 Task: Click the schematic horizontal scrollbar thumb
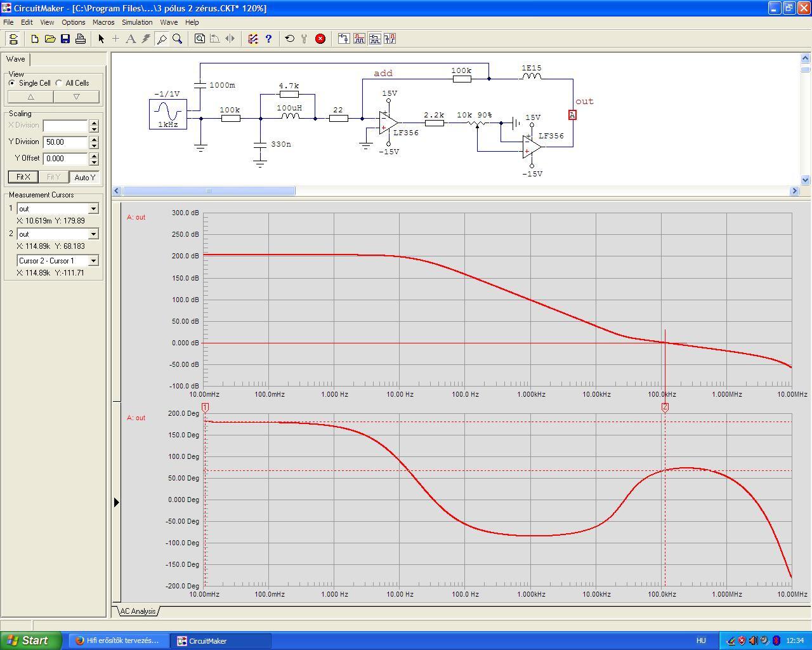point(209,191)
